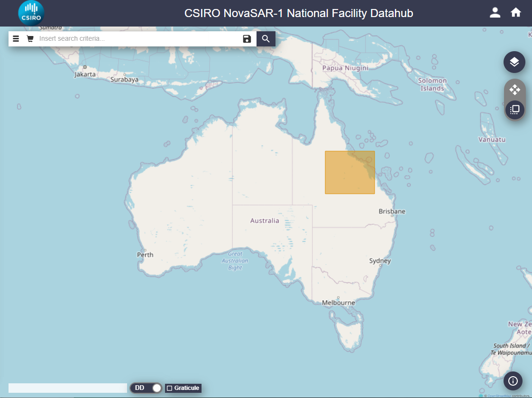Go to home via house icon
The image size is (532, 398).
click(516, 12)
